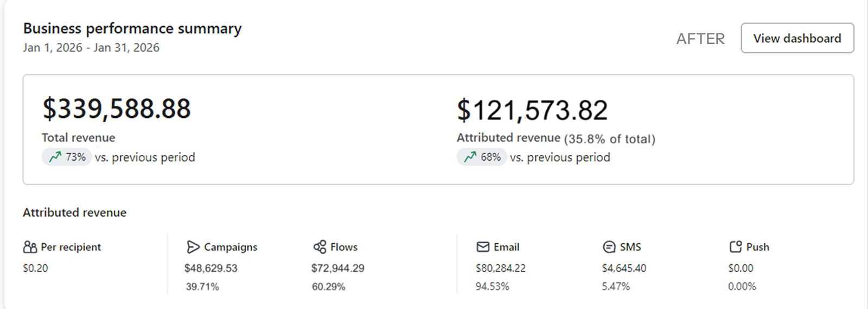Viewport: 868px width, 309px height.
Task: Click the Per recipient value $0.20
Action: (35, 268)
